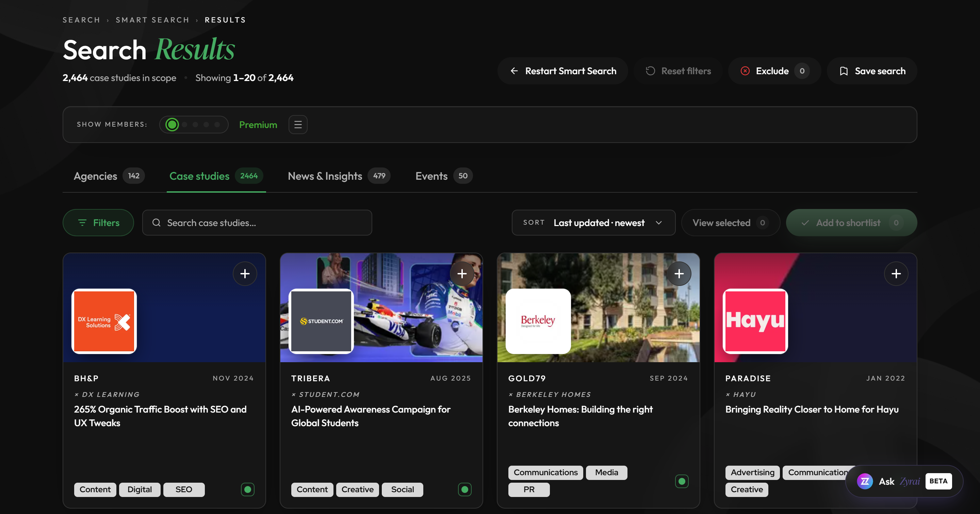Go to Search breadcrumb

[x=81, y=20]
